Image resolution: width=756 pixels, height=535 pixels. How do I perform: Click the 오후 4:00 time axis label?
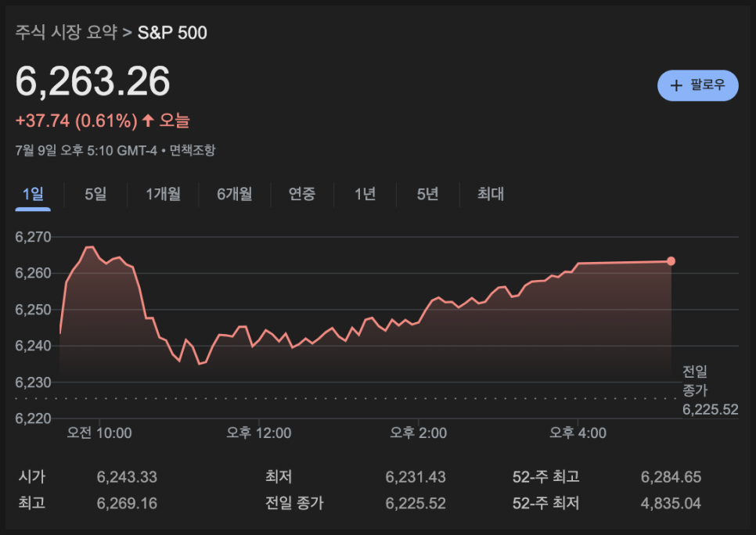[x=578, y=433]
